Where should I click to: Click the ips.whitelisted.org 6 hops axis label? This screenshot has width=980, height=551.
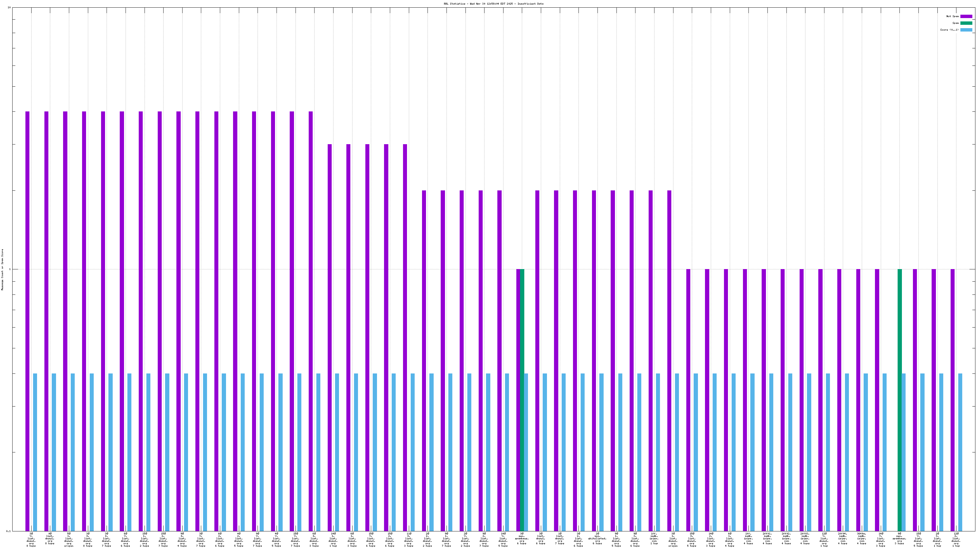597,539
